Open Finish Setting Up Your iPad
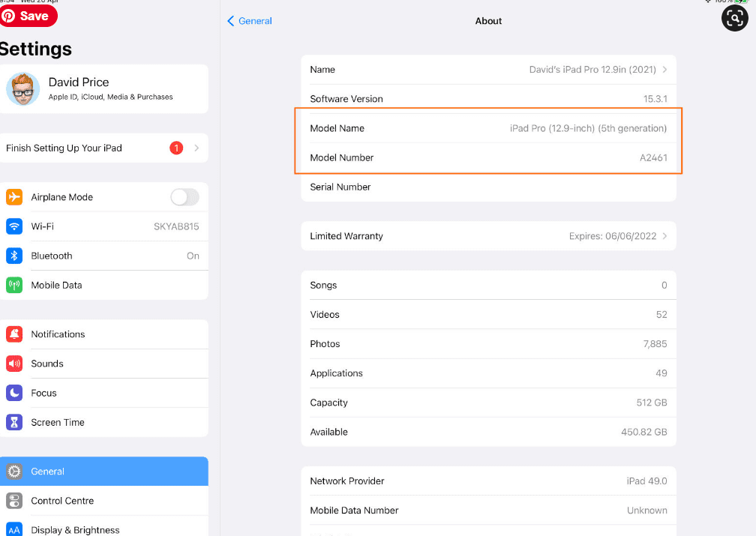This screenshot has width=756, height=536. [104, 148]
